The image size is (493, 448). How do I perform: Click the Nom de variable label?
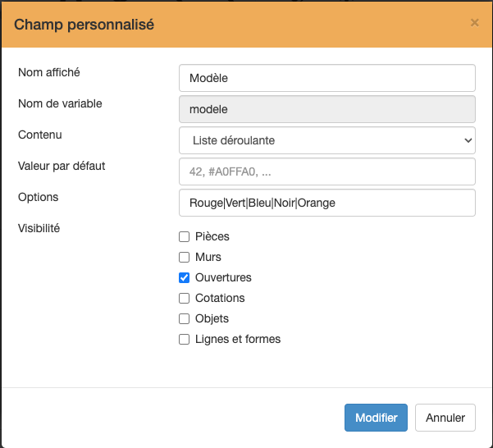point(60,103)
